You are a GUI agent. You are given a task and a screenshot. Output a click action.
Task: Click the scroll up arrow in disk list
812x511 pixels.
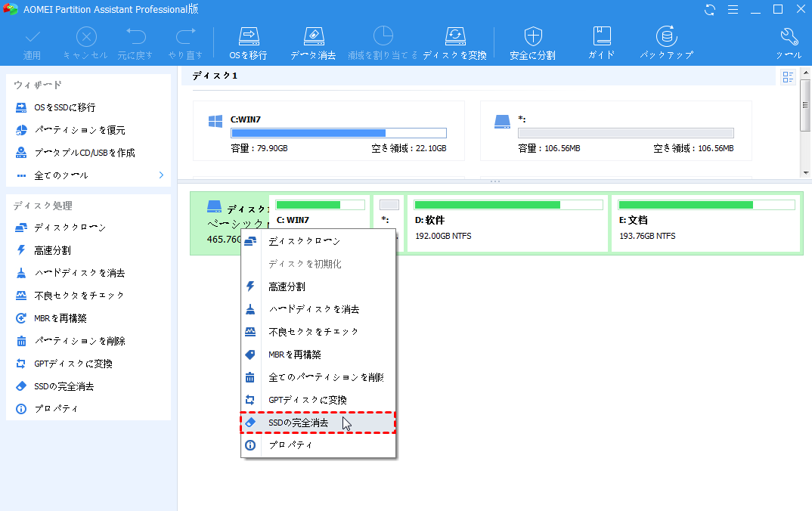click(x=805, y=73)
